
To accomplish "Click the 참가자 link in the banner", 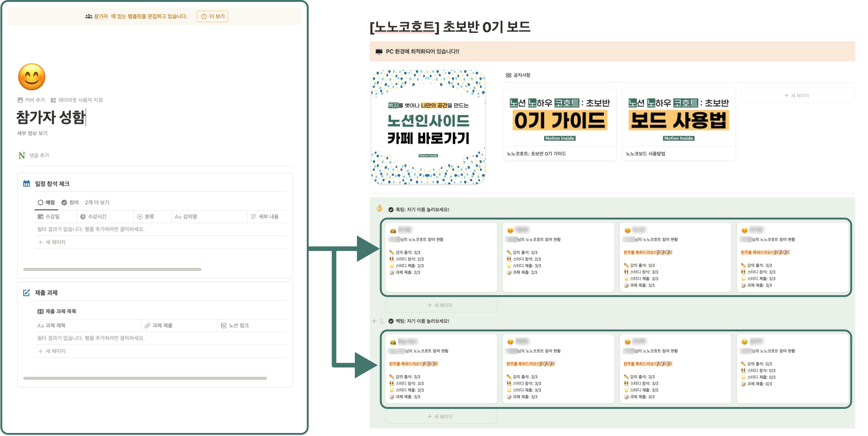I will [x=101, y=16].
